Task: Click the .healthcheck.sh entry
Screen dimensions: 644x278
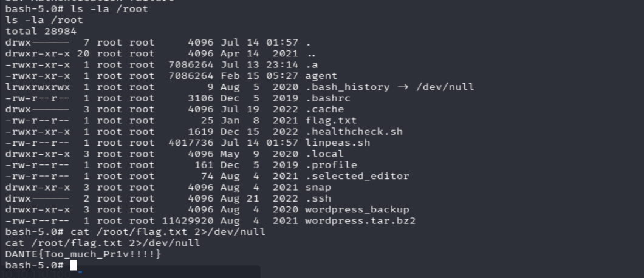Action: click(x=354, y=131)
